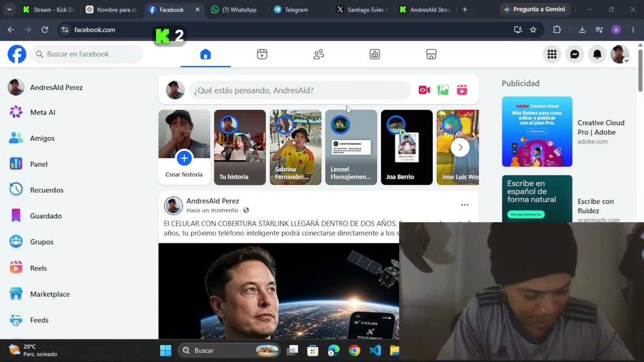Open the Chrome profile avatar 'A'

pos(616,30)
